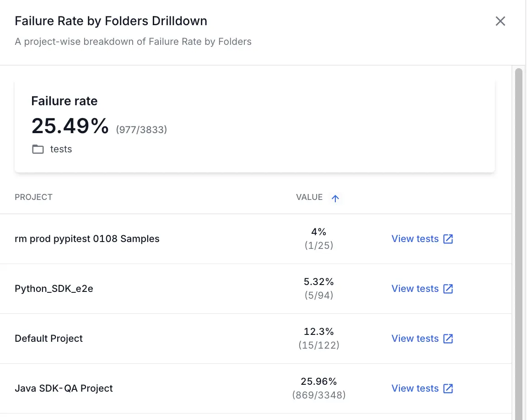Select the Java SDK-QA Project name
This screenshot has width=527, height=420.
coord(64,388)
